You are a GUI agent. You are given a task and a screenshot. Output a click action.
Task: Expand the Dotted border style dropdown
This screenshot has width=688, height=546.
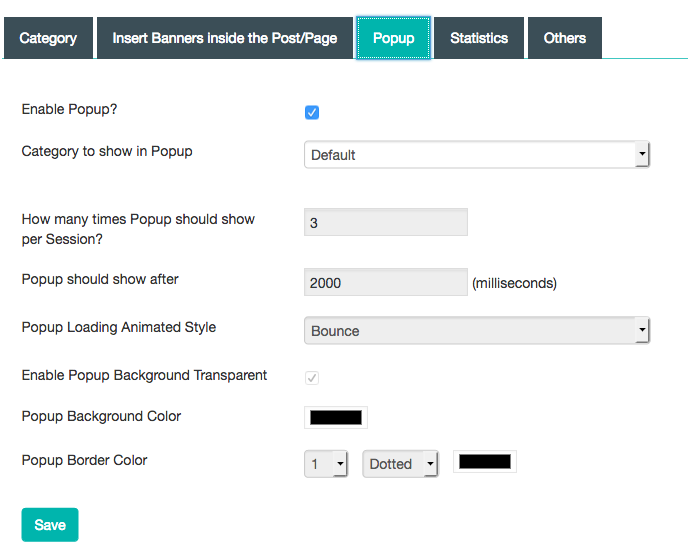point(400,464)
